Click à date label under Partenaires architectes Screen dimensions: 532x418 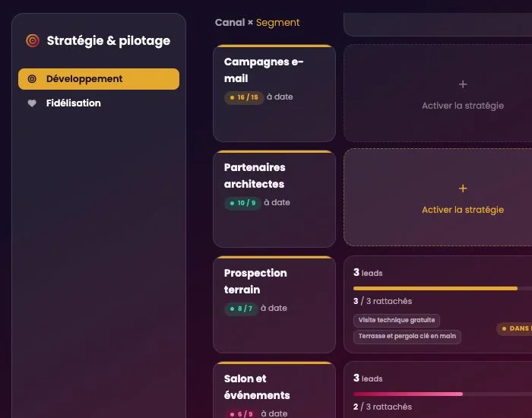277,203
